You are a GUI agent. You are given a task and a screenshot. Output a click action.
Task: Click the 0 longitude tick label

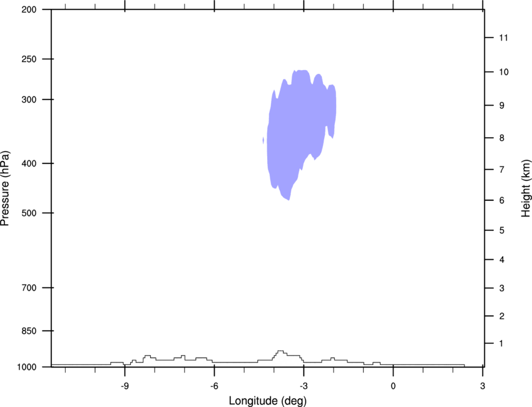pyautogui.click(x=393, y=386)
